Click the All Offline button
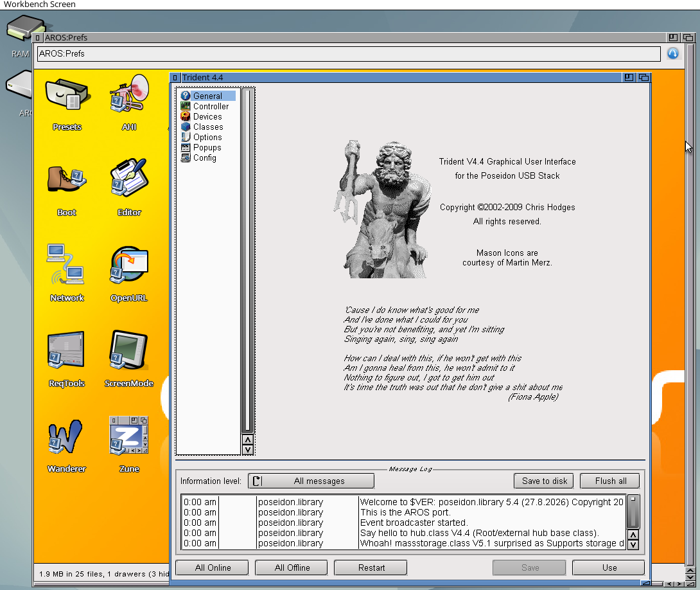This screenshot has width=700, height=590. click(292, 568)
